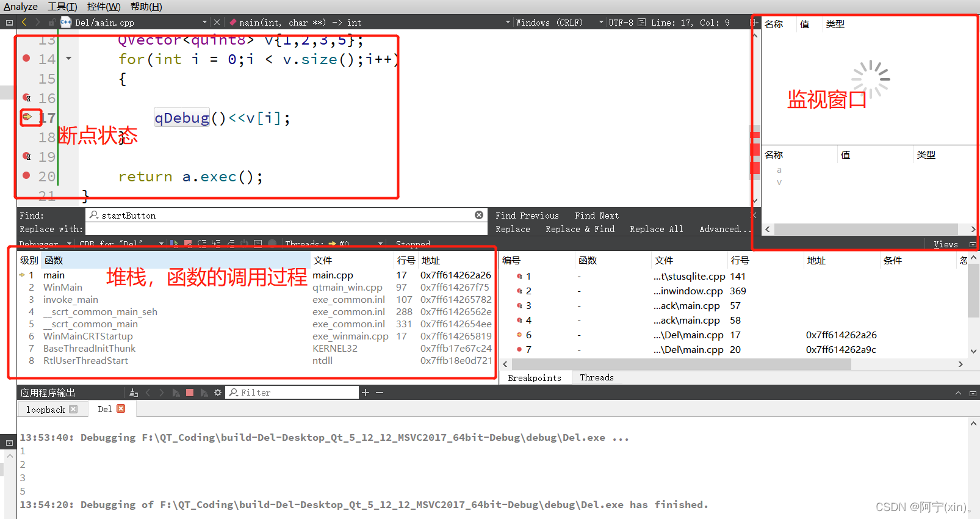
Task: Focus the output Filter field
Action: click(x=293, y=393)
